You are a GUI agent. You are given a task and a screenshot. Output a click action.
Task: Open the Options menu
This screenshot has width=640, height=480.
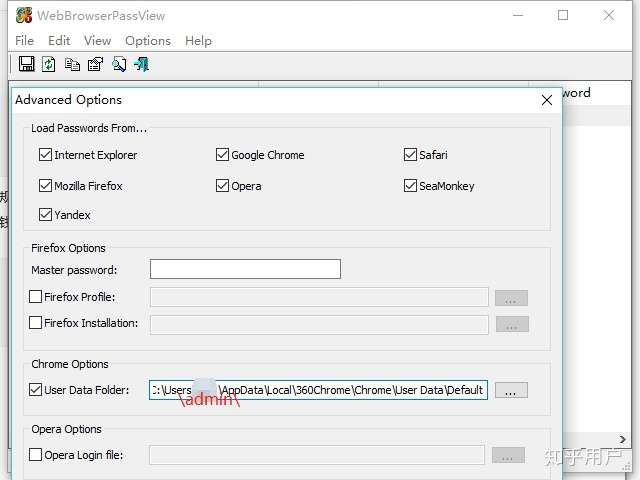(148, 41)
